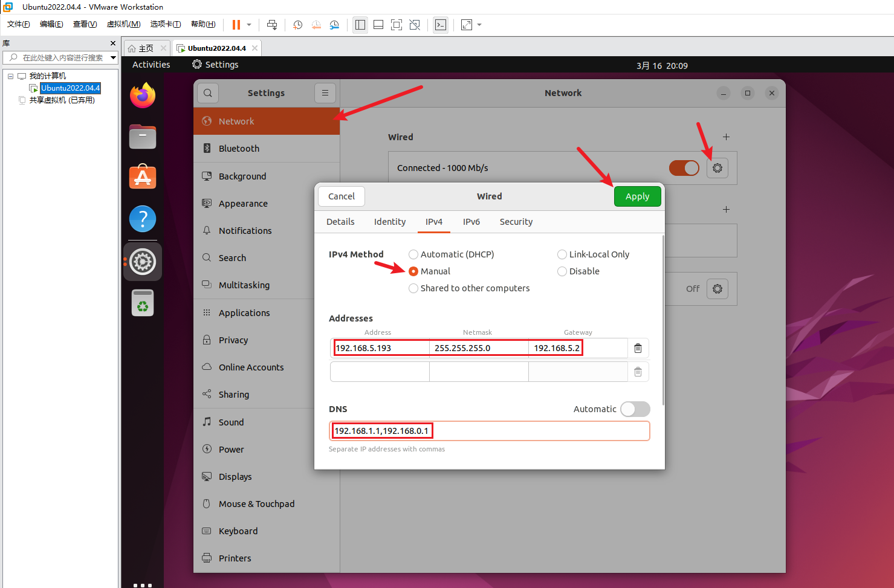Screen dimensions: 894x588
Task: Enable the Automatic DNS switch
Action: pos(635,409)
